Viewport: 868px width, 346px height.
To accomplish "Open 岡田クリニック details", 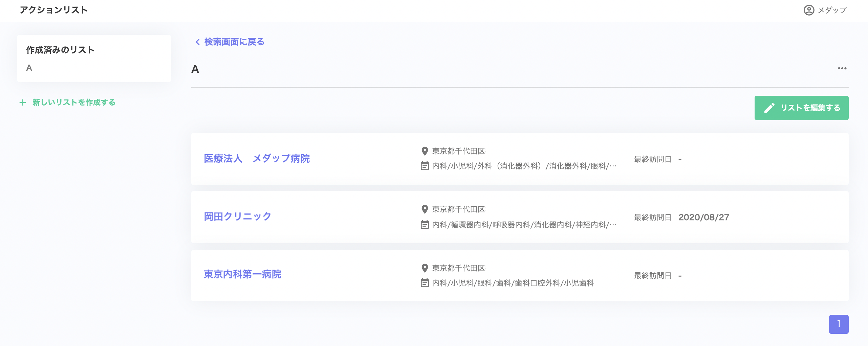I will click(238, 216).
